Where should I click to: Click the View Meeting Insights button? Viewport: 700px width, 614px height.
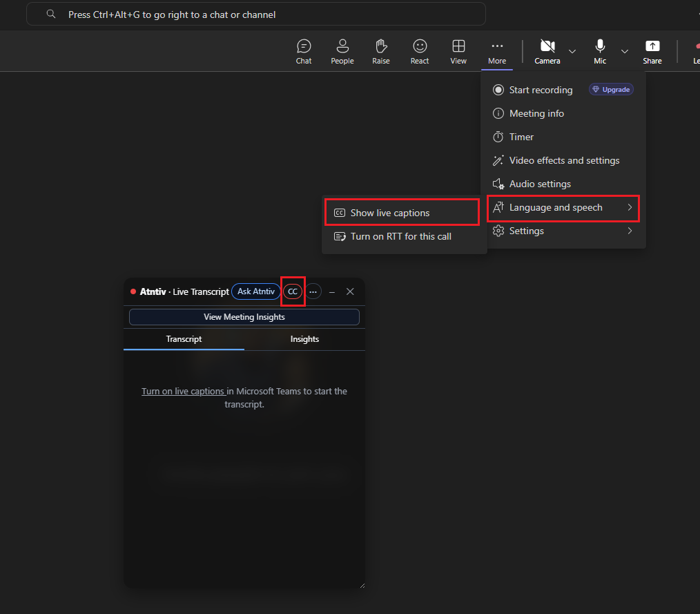[244, 316]
